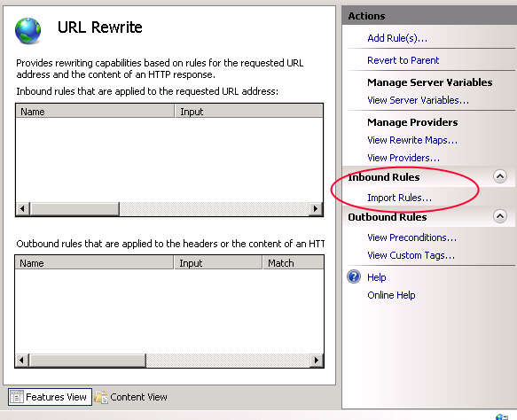The width and height of the screenshot is (517, 420).
Task: Click the URL Rewrite page title
Action: 100,27
